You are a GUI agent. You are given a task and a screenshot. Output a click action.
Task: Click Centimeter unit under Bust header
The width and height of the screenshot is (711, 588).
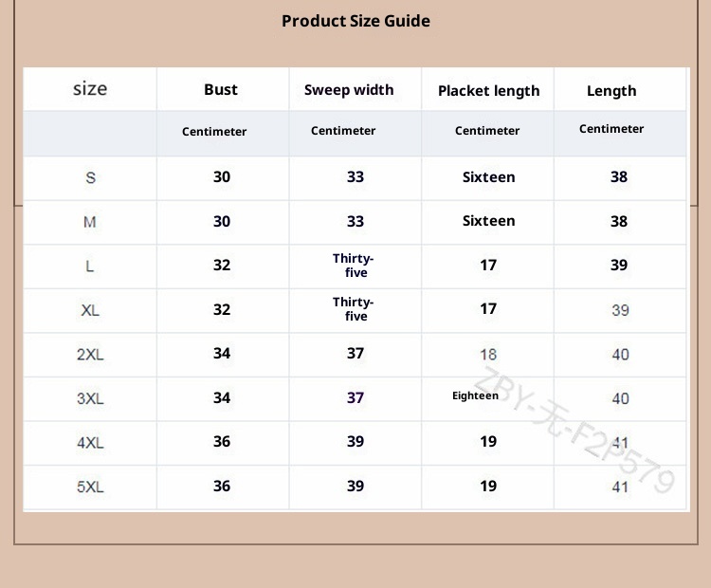pos(214,132)
